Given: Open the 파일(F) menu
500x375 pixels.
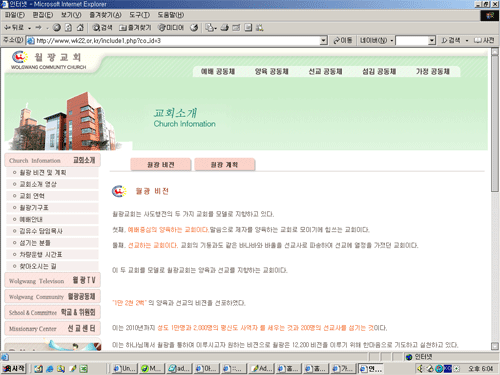Looking at the screenshot, I should [x=15, y=15].
